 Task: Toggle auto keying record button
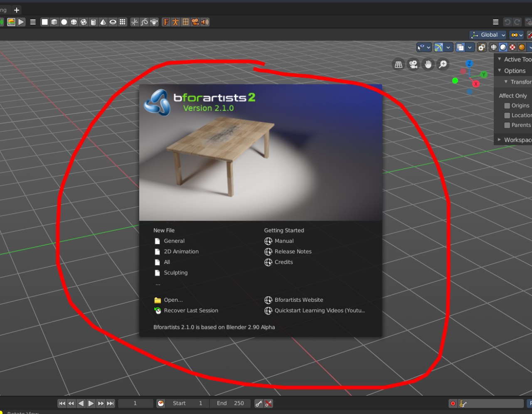pyautogui.click(x=453, y=403)
